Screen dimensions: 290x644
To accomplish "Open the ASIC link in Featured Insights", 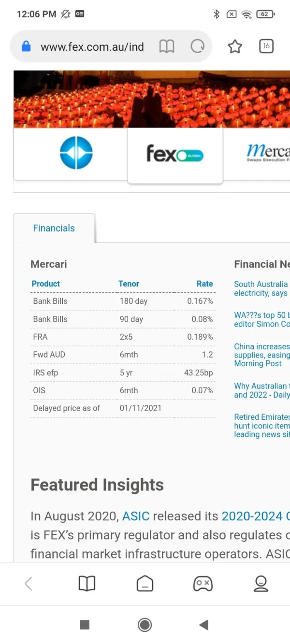I will pos(136,516).
